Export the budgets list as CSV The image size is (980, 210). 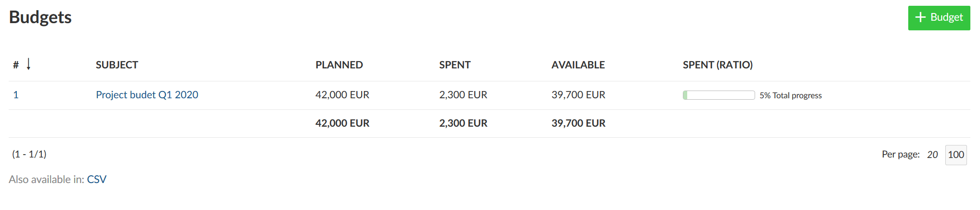click(x=96, y=180)
